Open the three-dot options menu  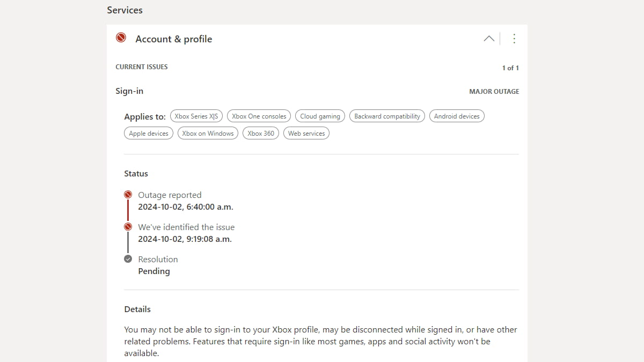click(514, 38)
